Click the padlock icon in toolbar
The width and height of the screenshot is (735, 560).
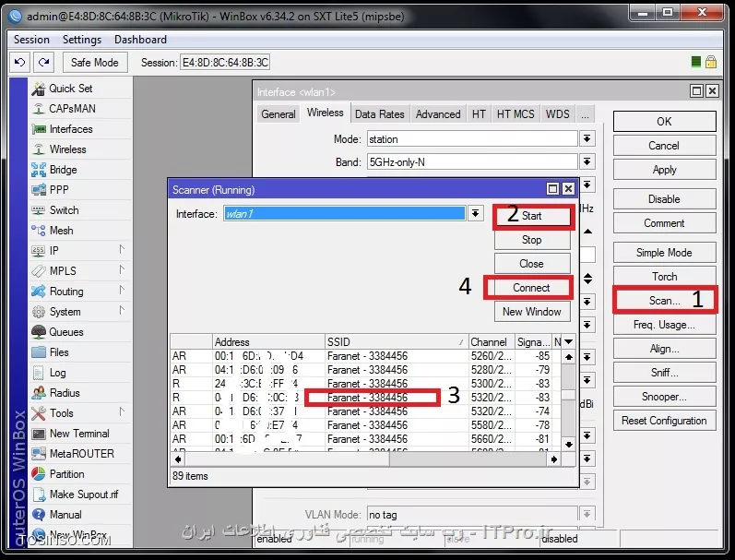tap(711, 62)
